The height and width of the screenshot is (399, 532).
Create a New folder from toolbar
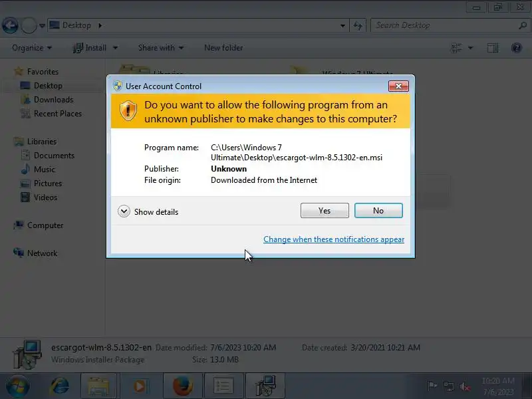coord(223,48)
